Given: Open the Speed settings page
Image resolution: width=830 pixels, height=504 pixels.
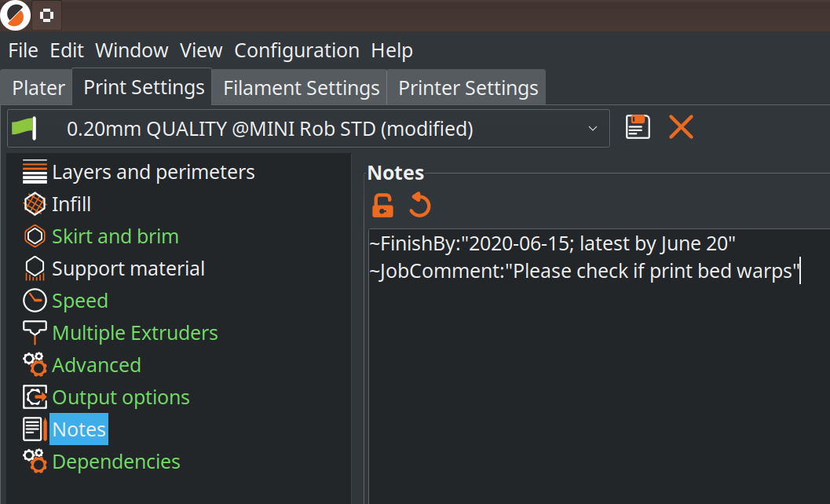Looking at the screenshot, I should click(x=80, y=301).
